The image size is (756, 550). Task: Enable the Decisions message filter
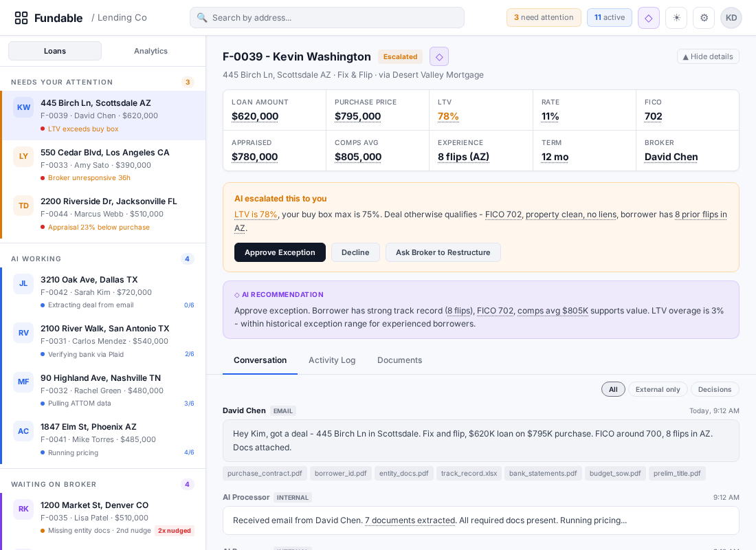tap(715, 389)
